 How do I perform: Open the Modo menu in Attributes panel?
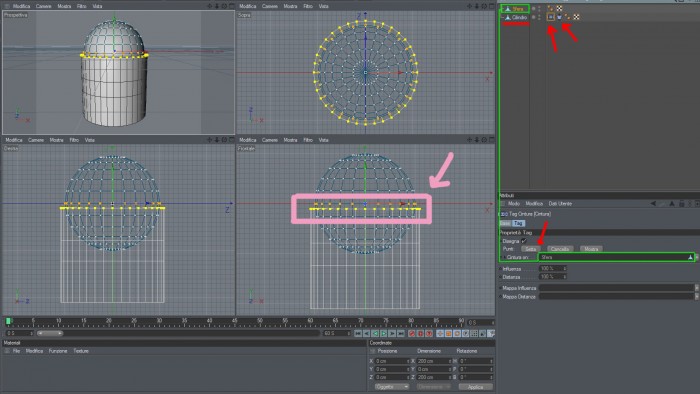click(x=514, y=203)
